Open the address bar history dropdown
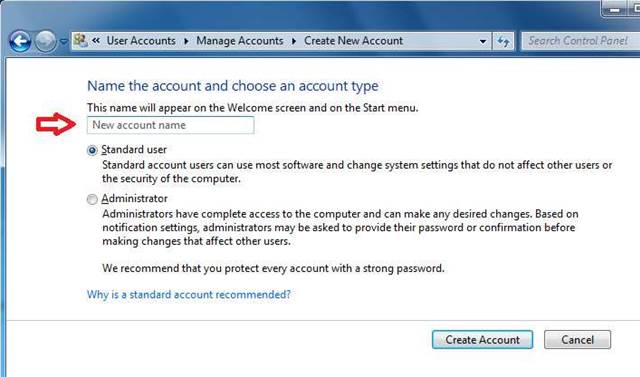The height and width of the screenshot is (377, 640). [483, 41]
